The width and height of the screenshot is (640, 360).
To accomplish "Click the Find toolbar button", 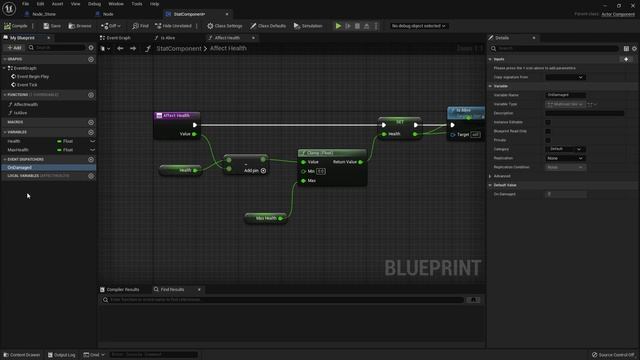I will [140, 26].
